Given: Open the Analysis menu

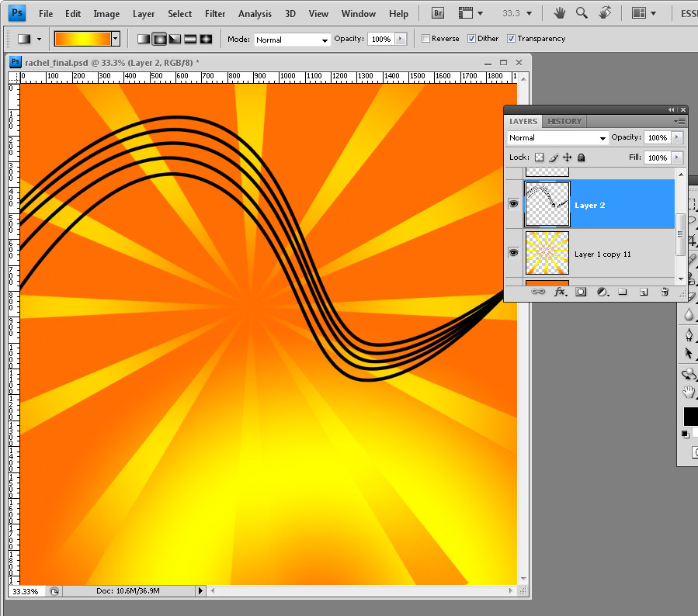Looking at the screenshot, I should point(255,14).
